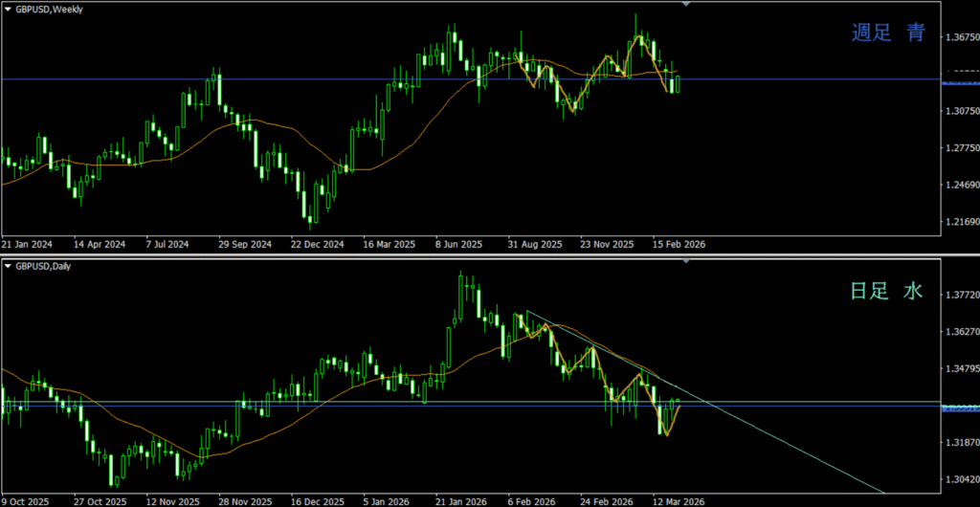Click the chart shift marker on Weekly chart
Image resolution: width=980 pixels, height=507 pixels.
pos(685,5)
